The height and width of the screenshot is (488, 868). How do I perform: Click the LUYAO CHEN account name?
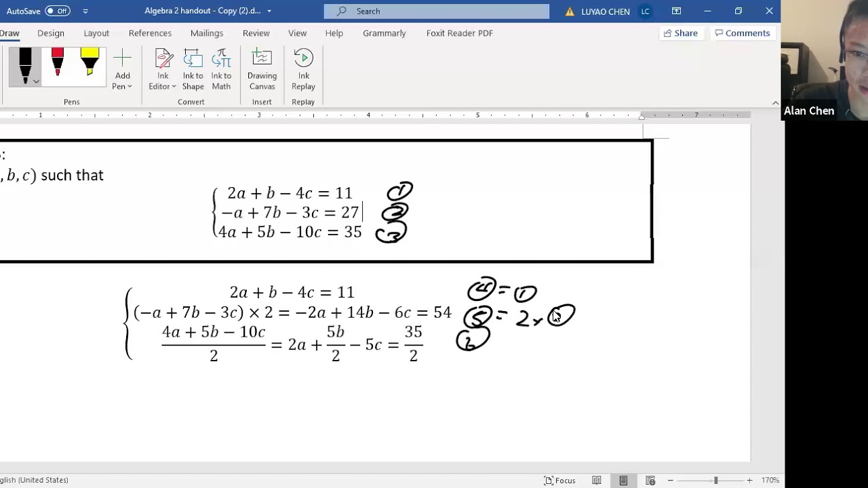point(606,12)
